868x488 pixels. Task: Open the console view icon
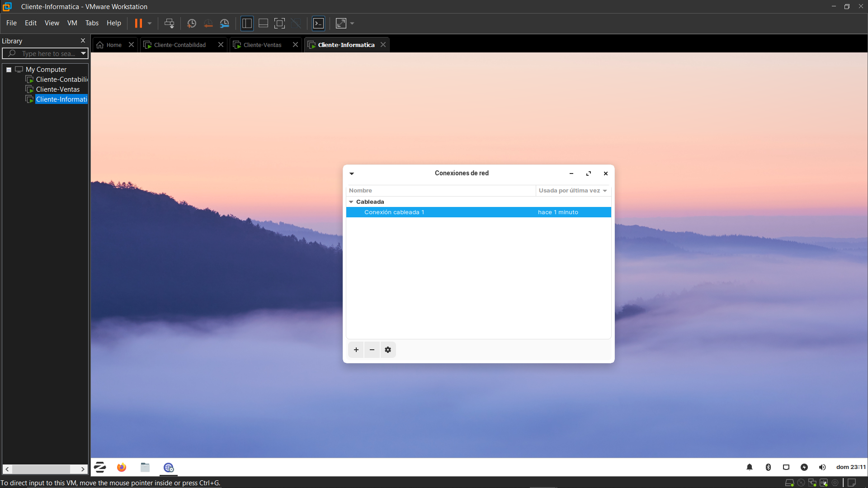(x=319, y=23)
